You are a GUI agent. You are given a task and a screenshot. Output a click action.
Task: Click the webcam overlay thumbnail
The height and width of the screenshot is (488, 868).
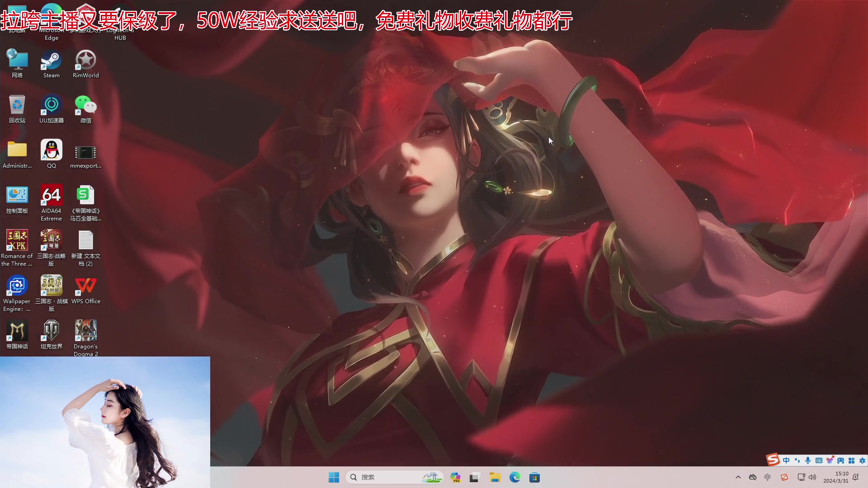105,422
